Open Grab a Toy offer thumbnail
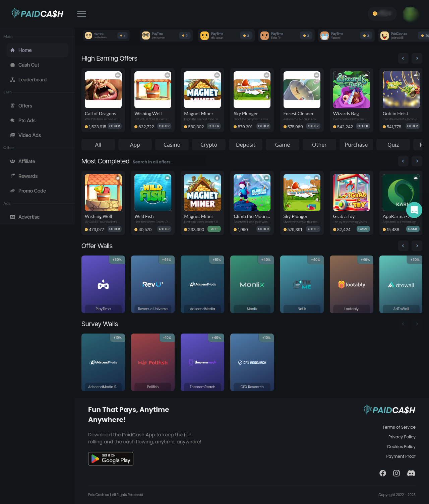 point(352,193)
